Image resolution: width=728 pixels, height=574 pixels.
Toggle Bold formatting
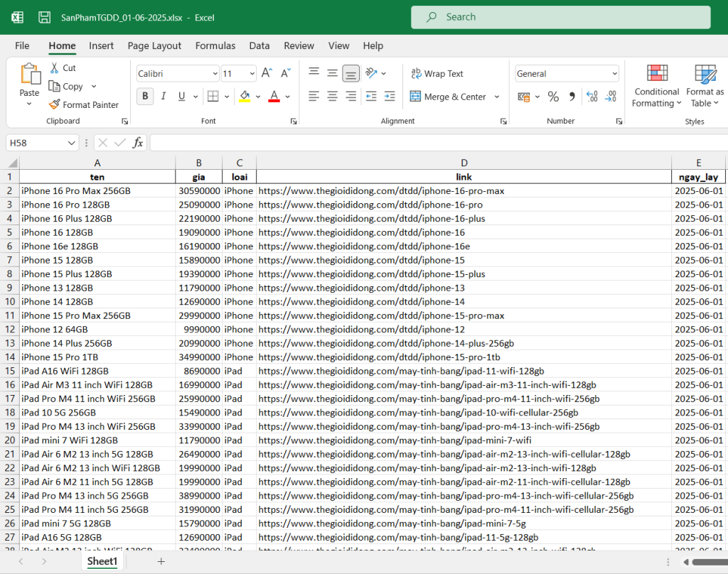(145, 97)
